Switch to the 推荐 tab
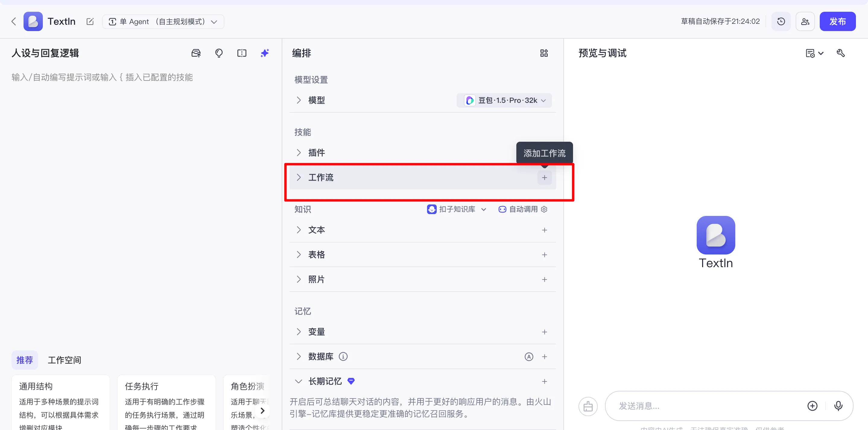The image size is (868, 430). (25, 360)
